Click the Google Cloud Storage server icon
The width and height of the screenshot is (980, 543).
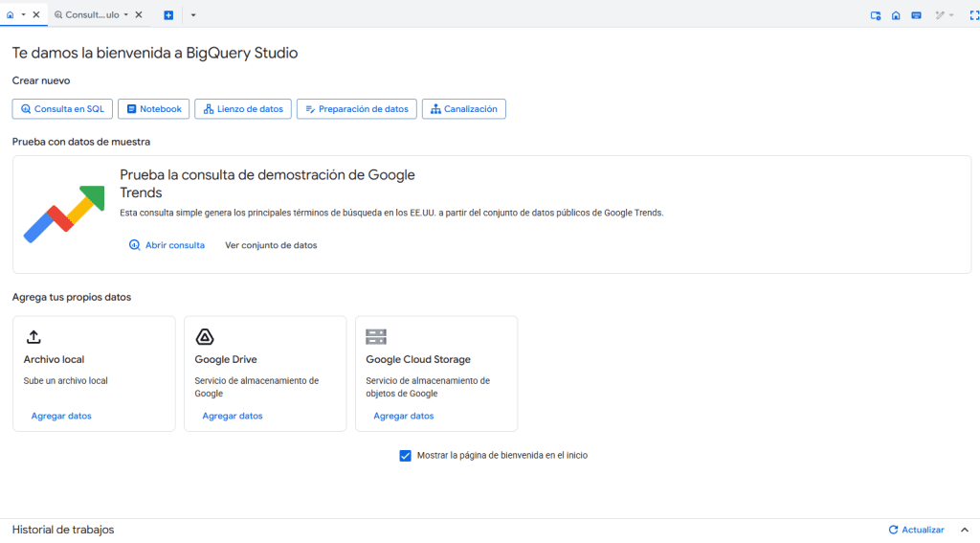point(376,336)
